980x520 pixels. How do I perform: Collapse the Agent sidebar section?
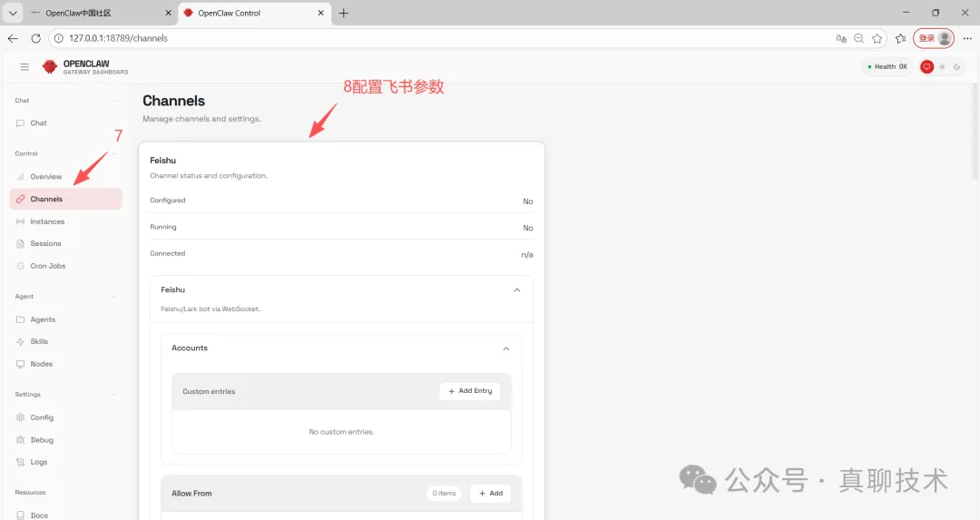click(114, 297)
